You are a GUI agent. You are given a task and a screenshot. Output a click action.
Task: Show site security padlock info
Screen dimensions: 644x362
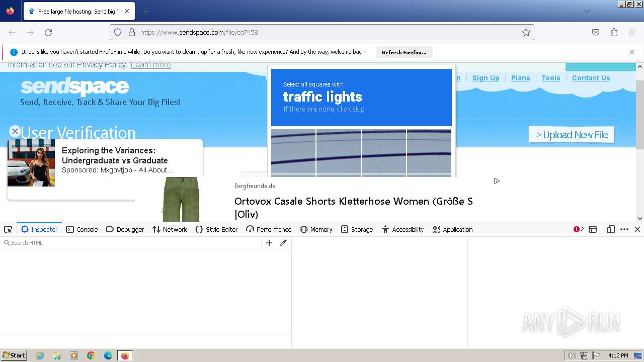pos(132,32)
